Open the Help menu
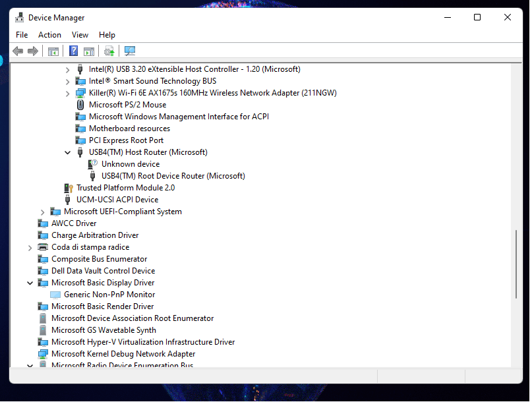Screen dimensions: 532x404 pos(107,35)
